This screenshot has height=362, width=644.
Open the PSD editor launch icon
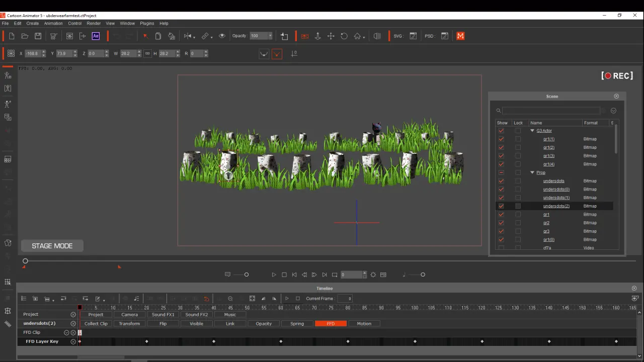pos(445,36)
